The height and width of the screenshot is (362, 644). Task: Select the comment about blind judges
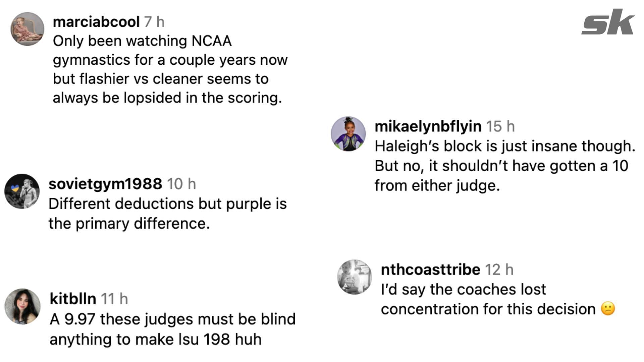tap(172, 329)
